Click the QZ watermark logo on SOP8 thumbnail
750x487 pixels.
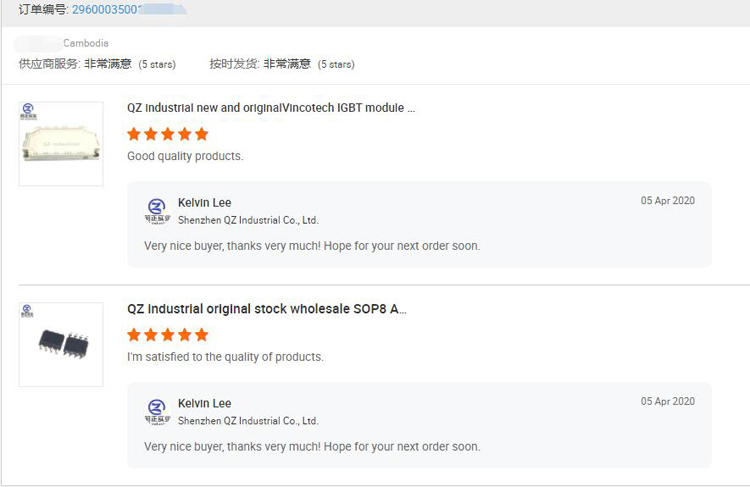point(28,313)
